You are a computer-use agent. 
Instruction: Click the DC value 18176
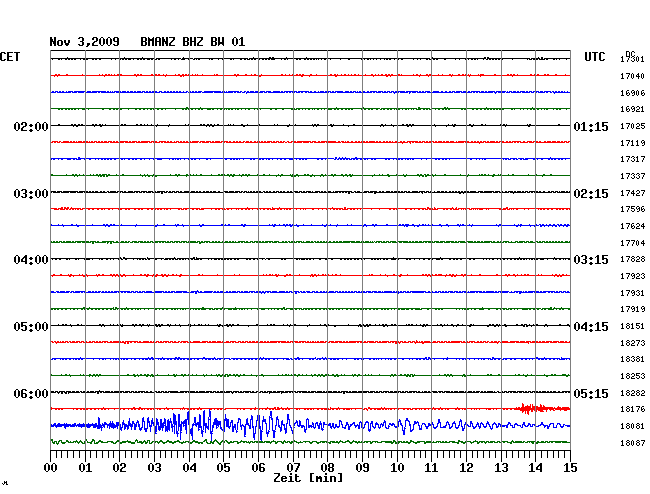pos(633,409)
